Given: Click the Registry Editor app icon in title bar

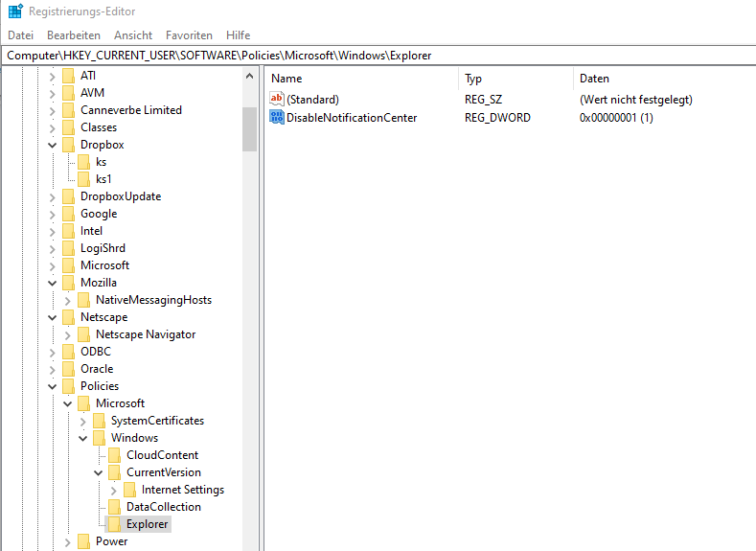Looking at the screenshot, I should (15, 11).
